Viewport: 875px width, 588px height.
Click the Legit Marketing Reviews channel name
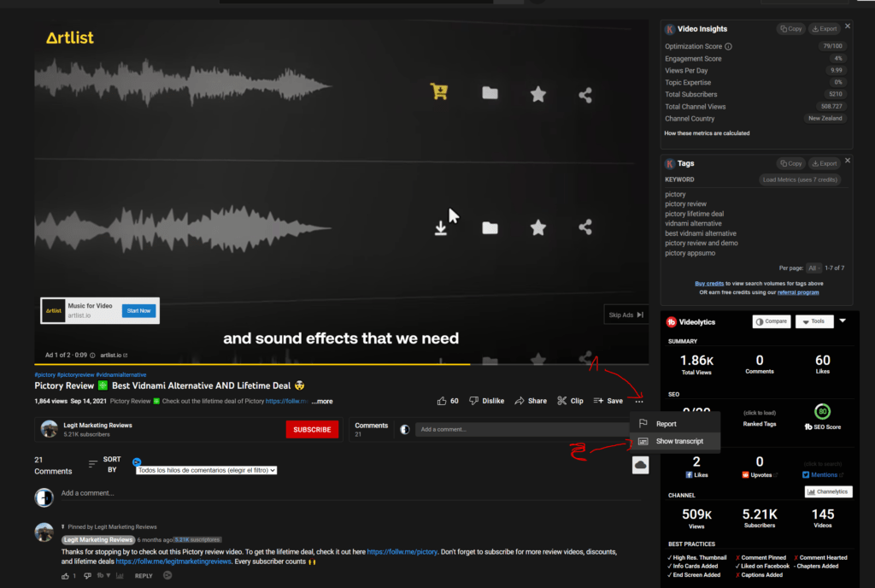tap(97, 425)
